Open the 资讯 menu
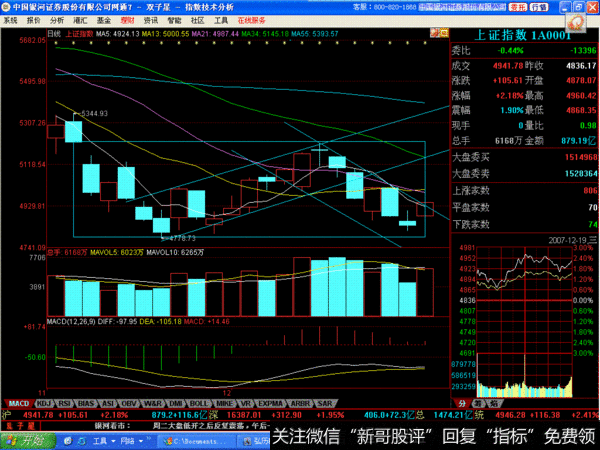 pyautogui.click(x=150, y=20)
